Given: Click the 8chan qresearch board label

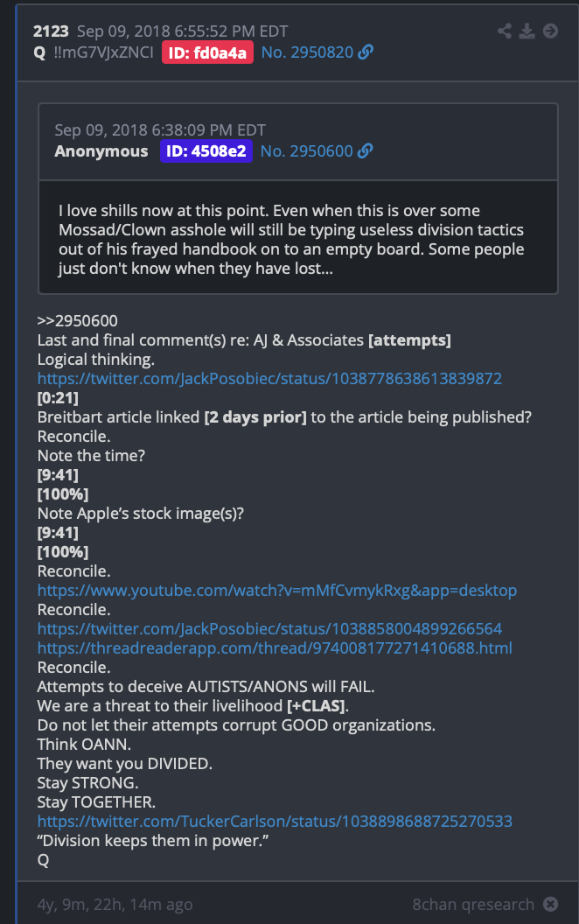Looking at the screenshot, I should point(473,904).
